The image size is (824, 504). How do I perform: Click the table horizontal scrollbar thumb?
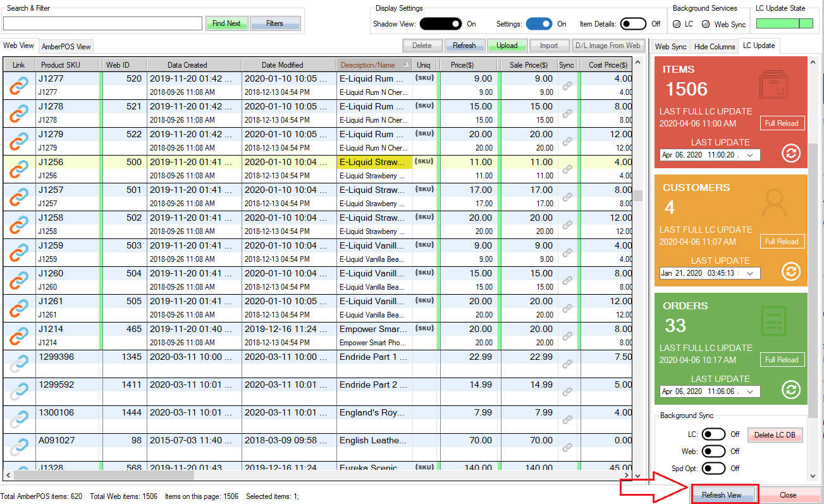tap(104, 476)
